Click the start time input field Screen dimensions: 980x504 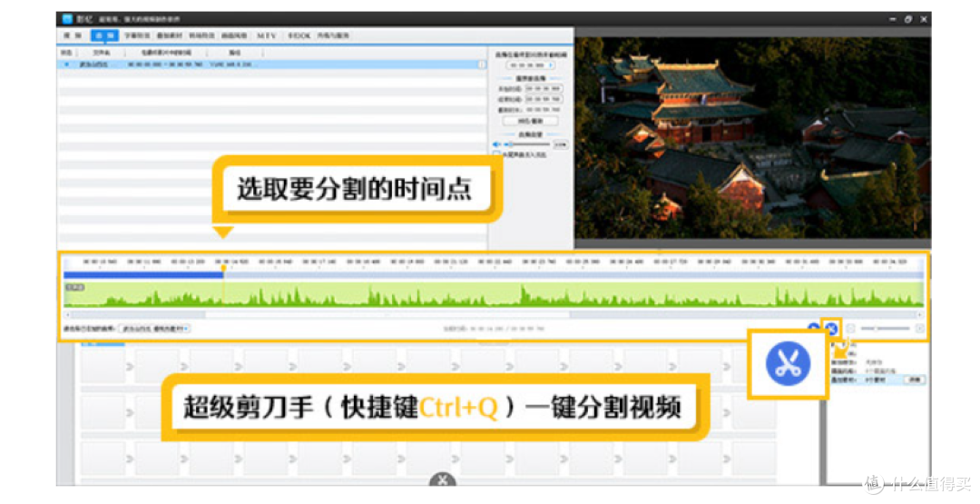(543, 89)
